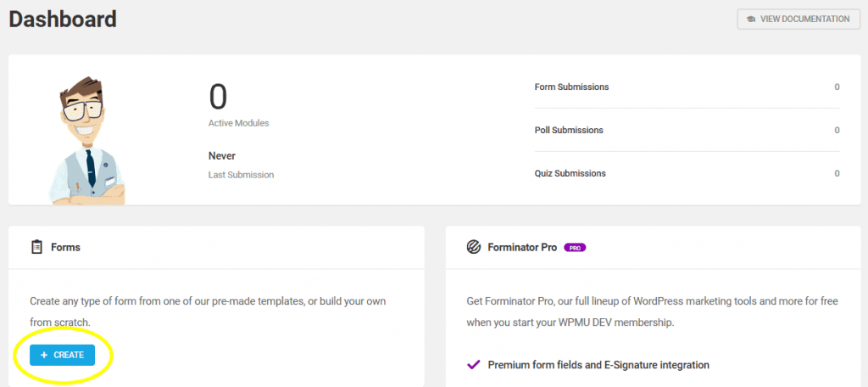Click the Forms clipboard icon

36,247
